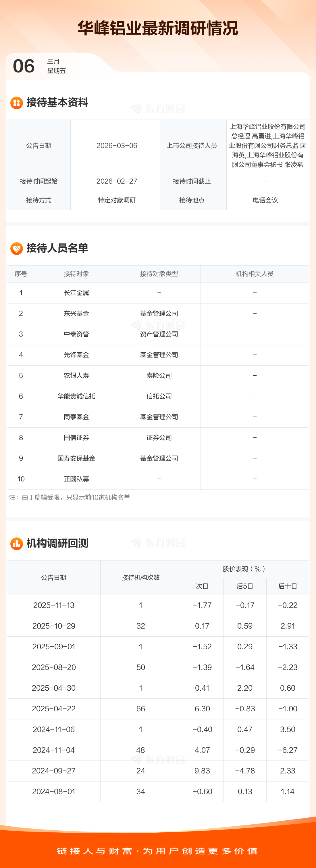Image resolution: width=316 pixels, height=868 pixels.
Task: Click the handshake icon beside 接待人员名单
Action: click(16, 248)
